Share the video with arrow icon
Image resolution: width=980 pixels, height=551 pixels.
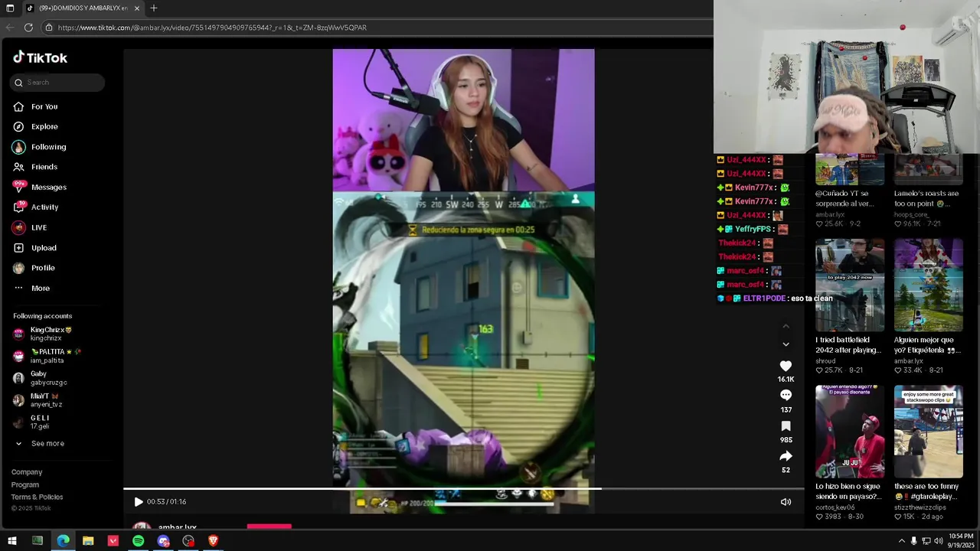coord(786,456)
